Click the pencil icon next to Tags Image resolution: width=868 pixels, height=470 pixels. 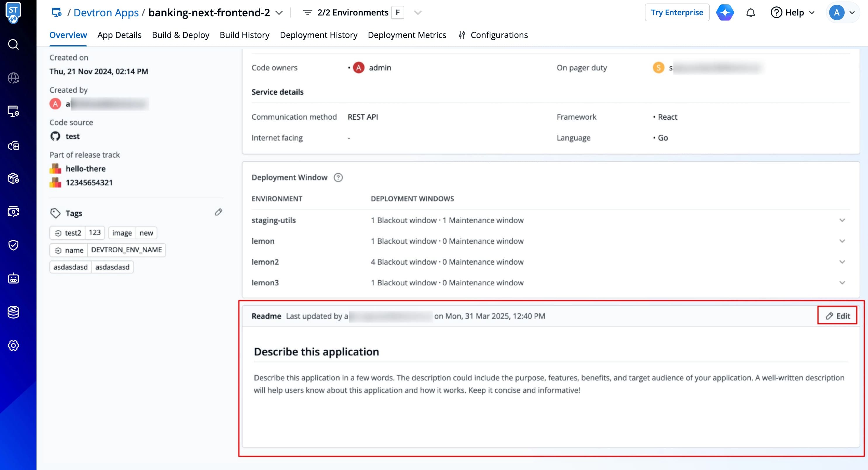[x=218, y=212]
